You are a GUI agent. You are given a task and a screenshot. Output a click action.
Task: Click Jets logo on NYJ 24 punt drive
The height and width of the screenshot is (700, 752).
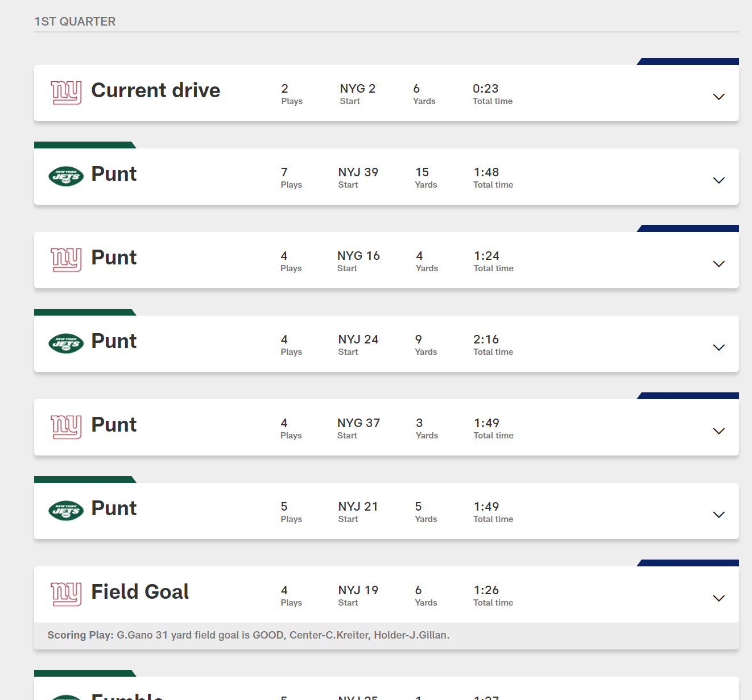pyautogui.click(x=66, y=343)
